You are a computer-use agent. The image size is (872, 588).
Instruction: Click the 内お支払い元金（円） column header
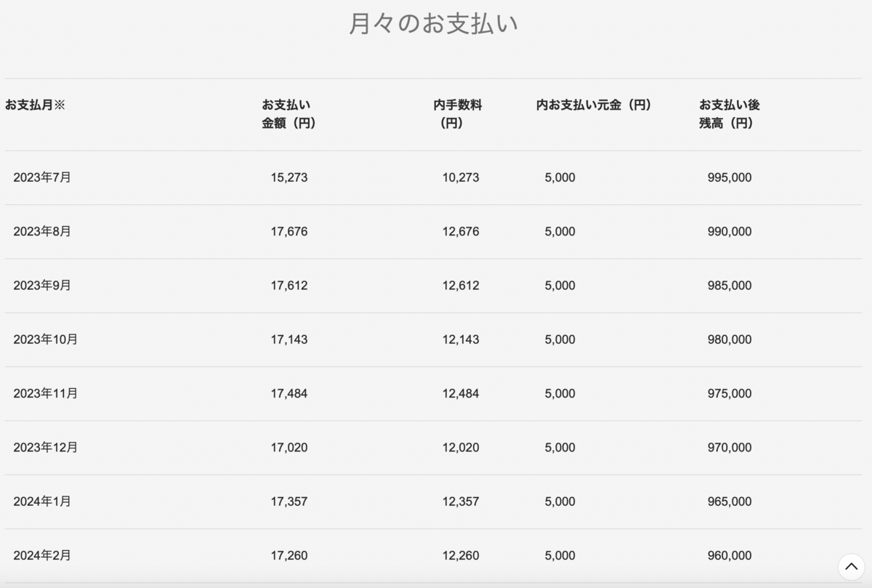(594, 105)
